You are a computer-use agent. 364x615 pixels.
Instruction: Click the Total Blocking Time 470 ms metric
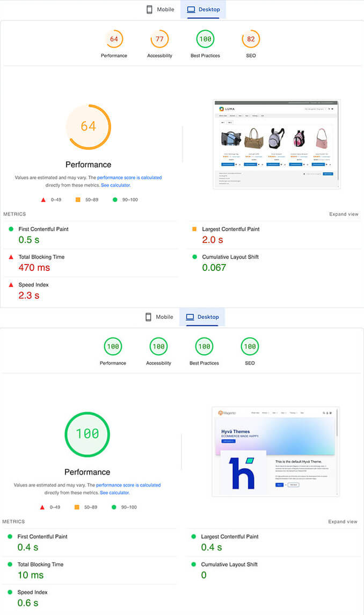click(x=34, y=267)
